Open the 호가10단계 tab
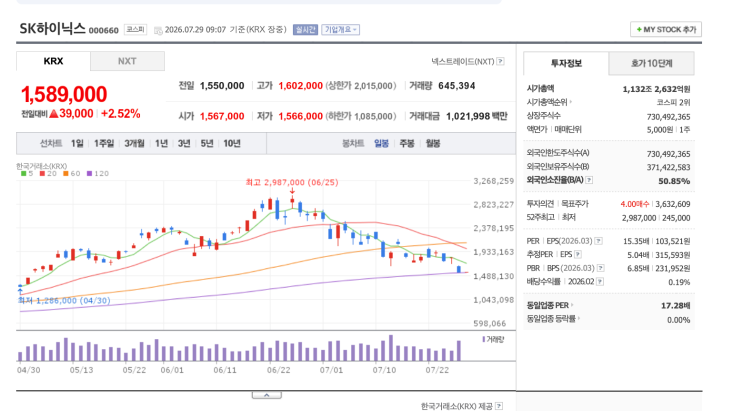 point(652,64)
